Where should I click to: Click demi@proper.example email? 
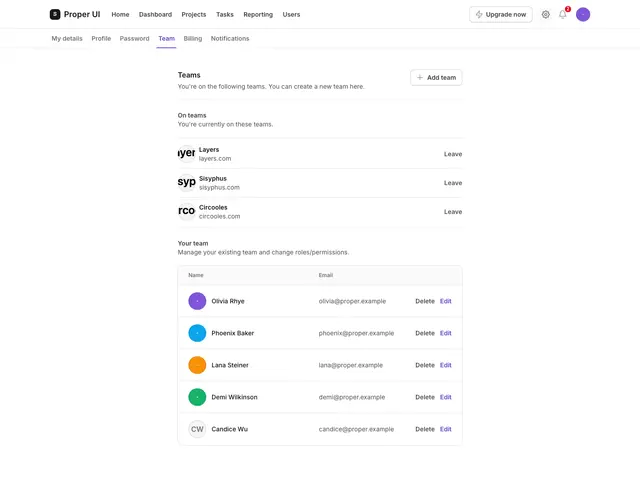coord(352,397)
